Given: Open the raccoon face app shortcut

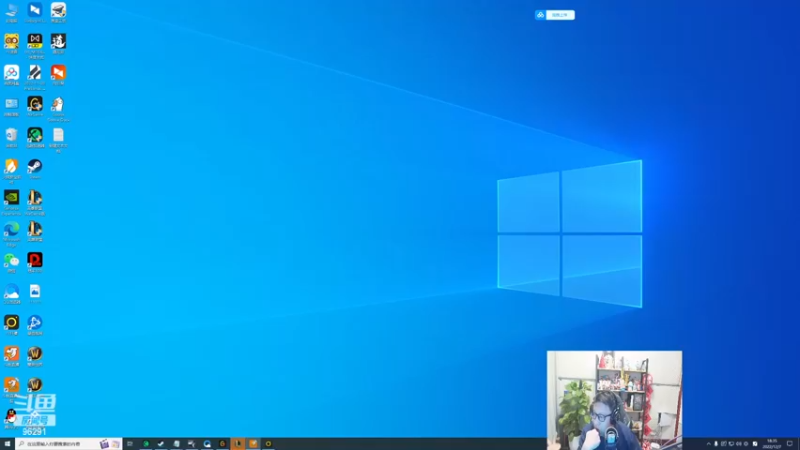Looking at the screenshot, I should tap(11, 43).
